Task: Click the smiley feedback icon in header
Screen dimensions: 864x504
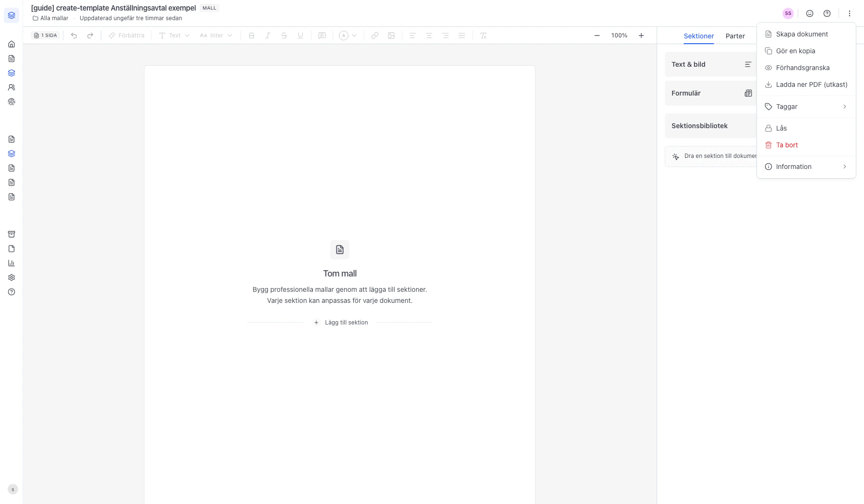Action: (x=810, y=13)
